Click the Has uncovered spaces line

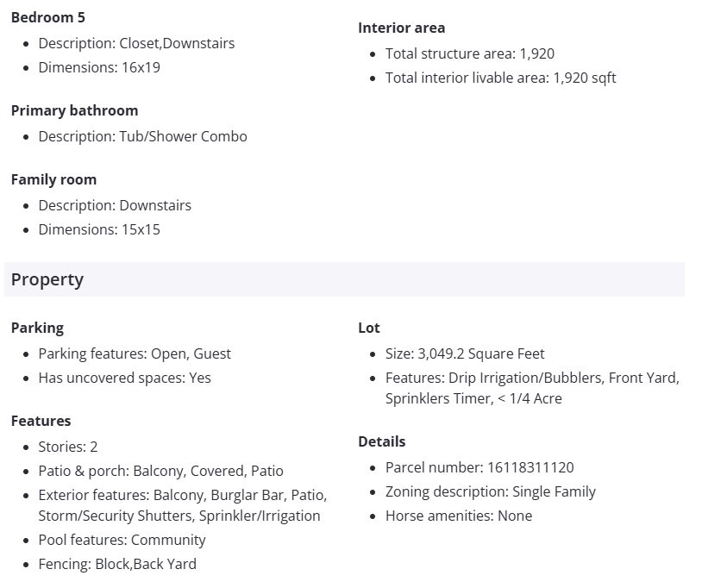(124, 378)
